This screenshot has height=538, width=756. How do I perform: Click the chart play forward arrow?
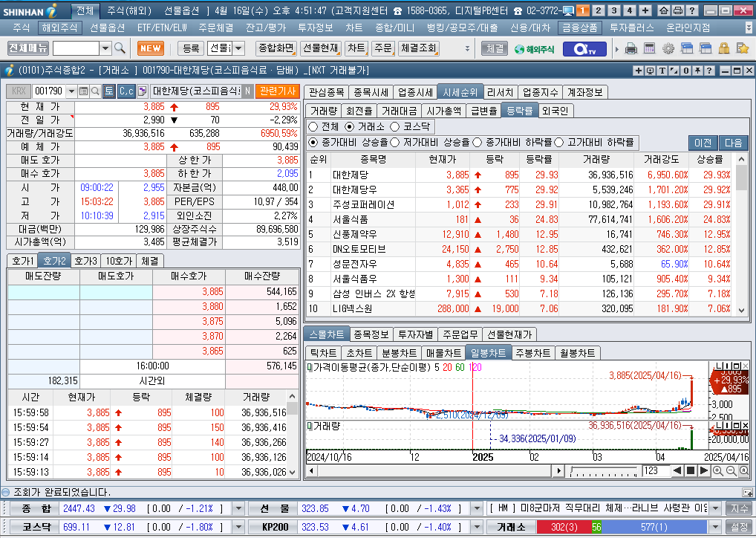pyautogui.click(x=703, y=471)
